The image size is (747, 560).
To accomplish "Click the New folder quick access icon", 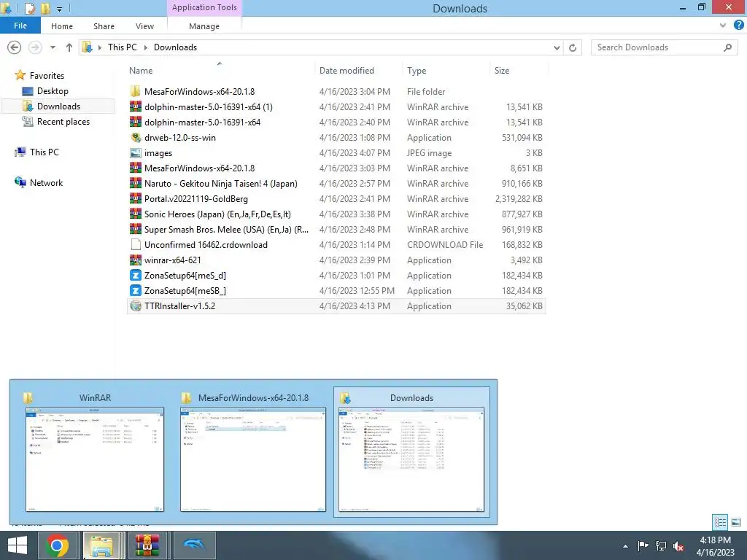I will click(x=45, y=8).
